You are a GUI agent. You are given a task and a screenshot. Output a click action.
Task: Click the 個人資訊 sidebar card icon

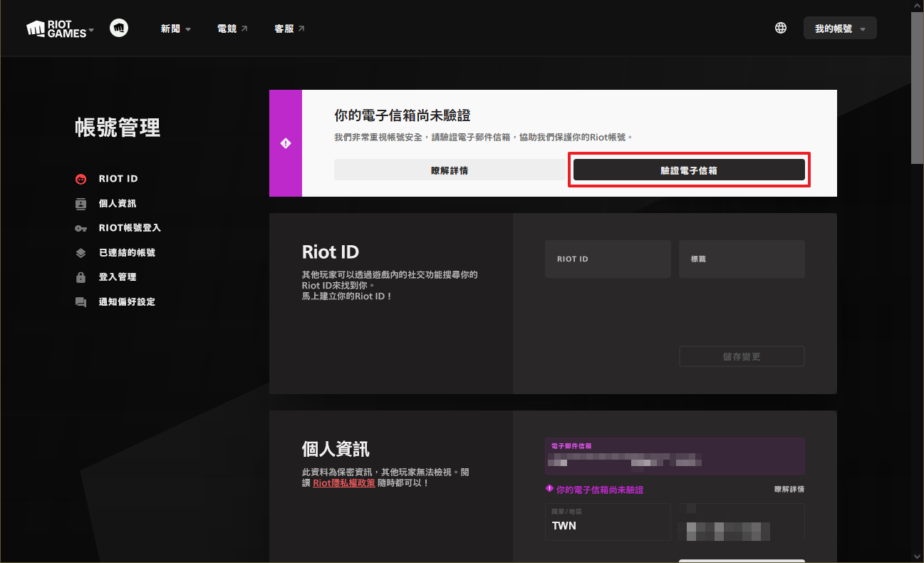pos(81,204)
